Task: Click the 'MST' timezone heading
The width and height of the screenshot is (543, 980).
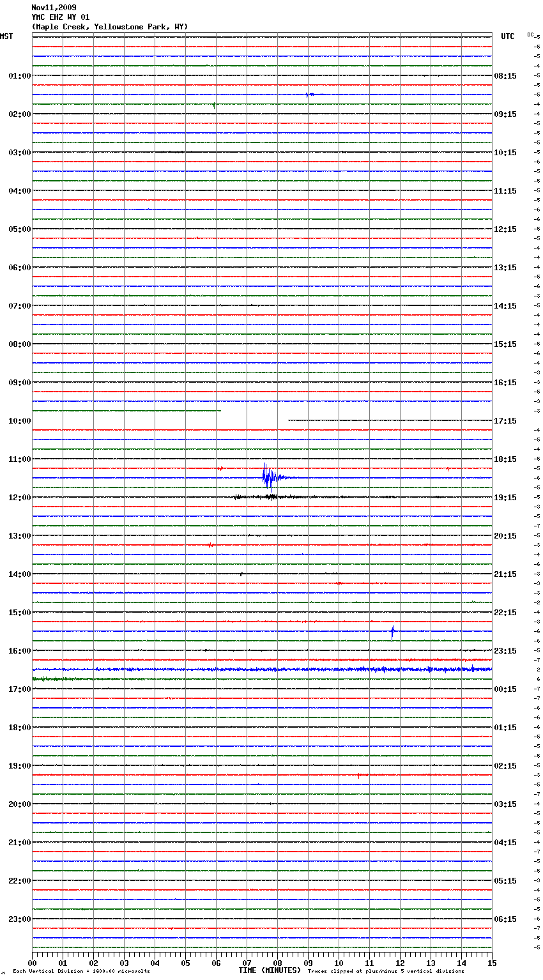Action: coord(6,36)
